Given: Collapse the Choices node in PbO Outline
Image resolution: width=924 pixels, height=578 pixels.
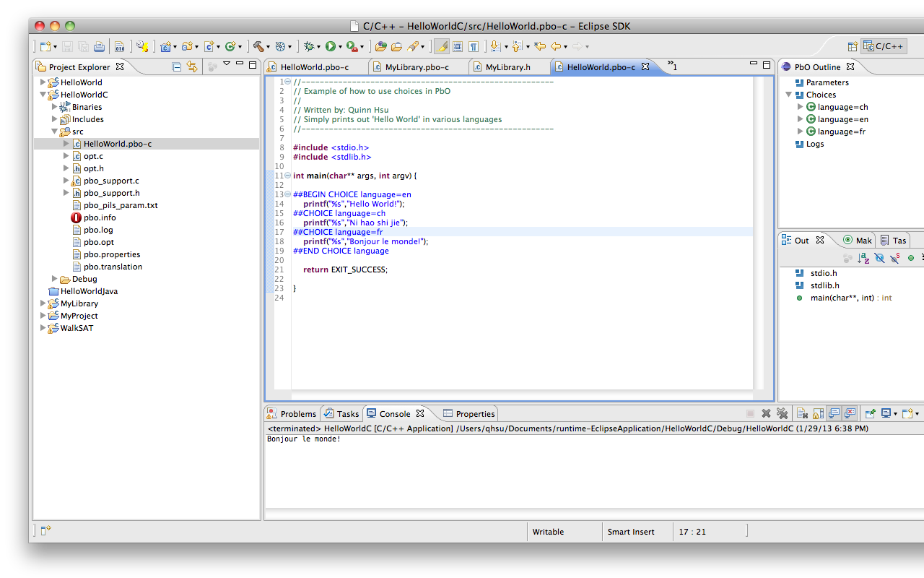Looking at the screenshot, I should [x=788, y=95].
